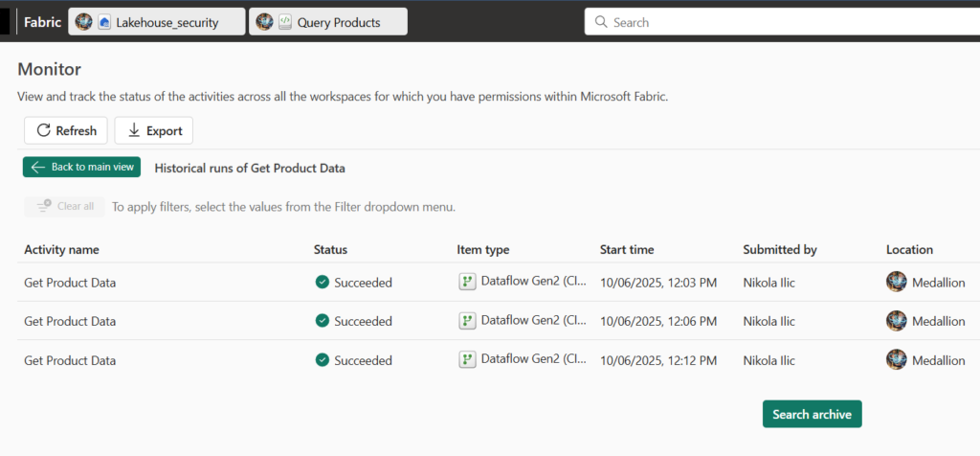Click the Dataflow Gen2 icon in first row
Screen dimensions: 980x456
coord(467,282)
